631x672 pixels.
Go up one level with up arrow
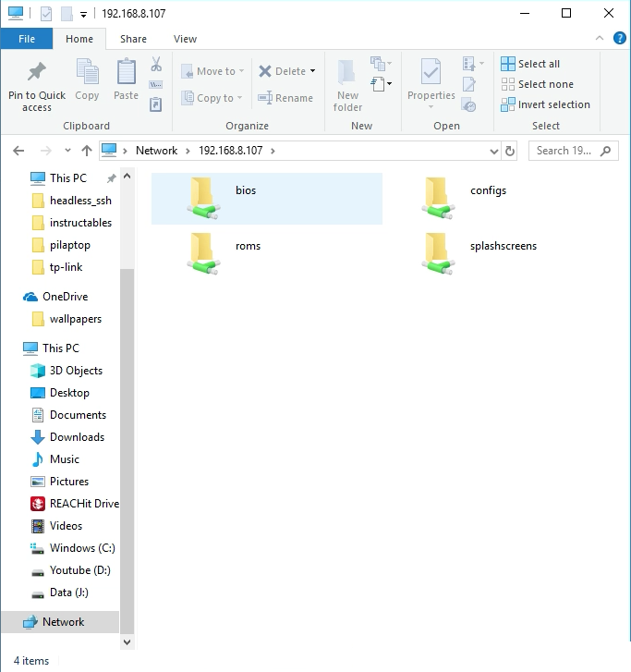coord(87,151)
